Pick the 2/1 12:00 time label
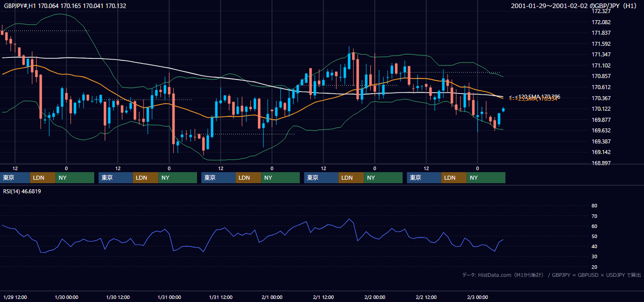Viewport: 644px width, 302px height. (x=324, y=297)
